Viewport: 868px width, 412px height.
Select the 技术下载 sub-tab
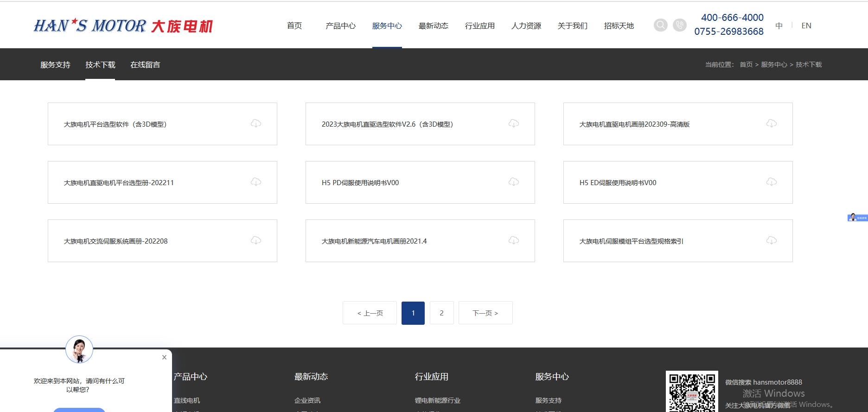click(100, 64)
